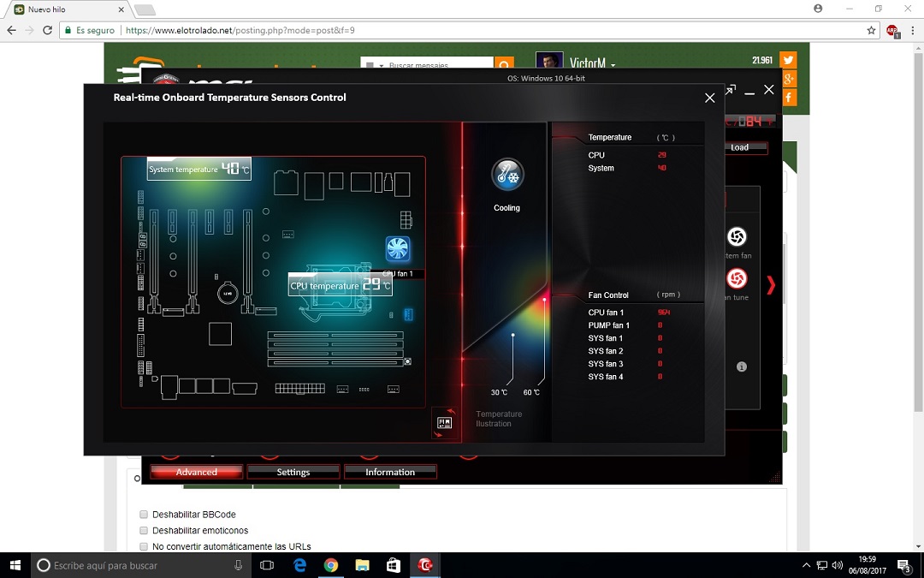924x578 pixels.
Task: Click the CPU temperature row in the Temperature panel
Action: [628, 155]
